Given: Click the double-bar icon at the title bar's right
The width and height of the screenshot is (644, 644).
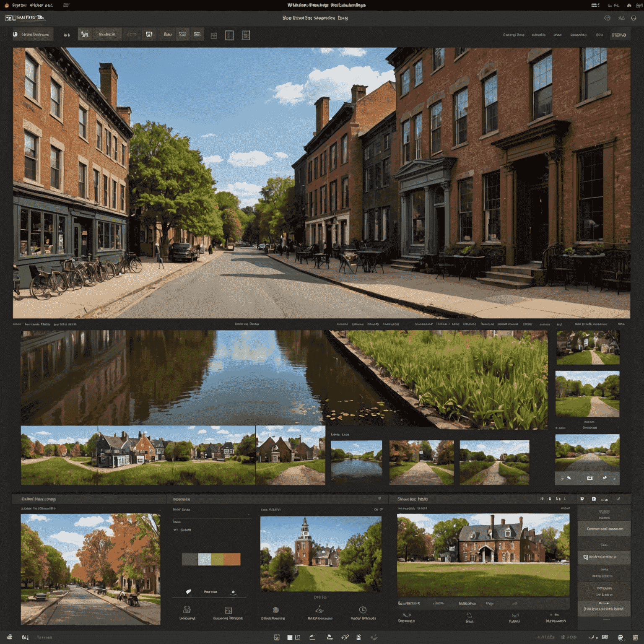Looking at the screenshot, I should point(595,5).
